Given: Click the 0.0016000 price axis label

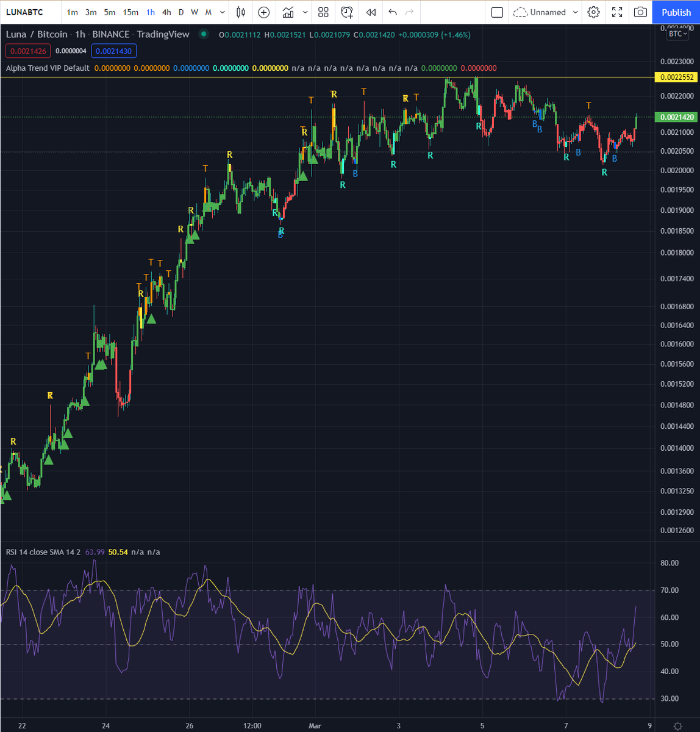Looking at the screenshot, I should point(677,344).
